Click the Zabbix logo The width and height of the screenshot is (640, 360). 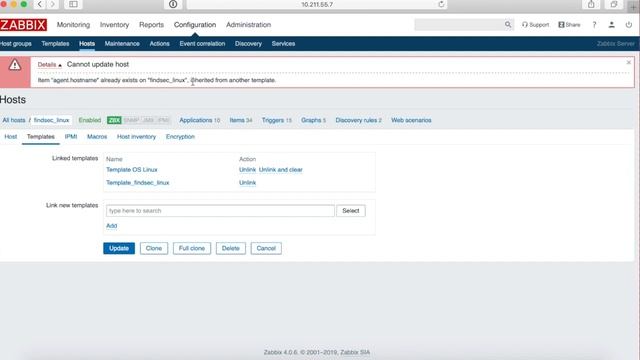click(23, 25)
